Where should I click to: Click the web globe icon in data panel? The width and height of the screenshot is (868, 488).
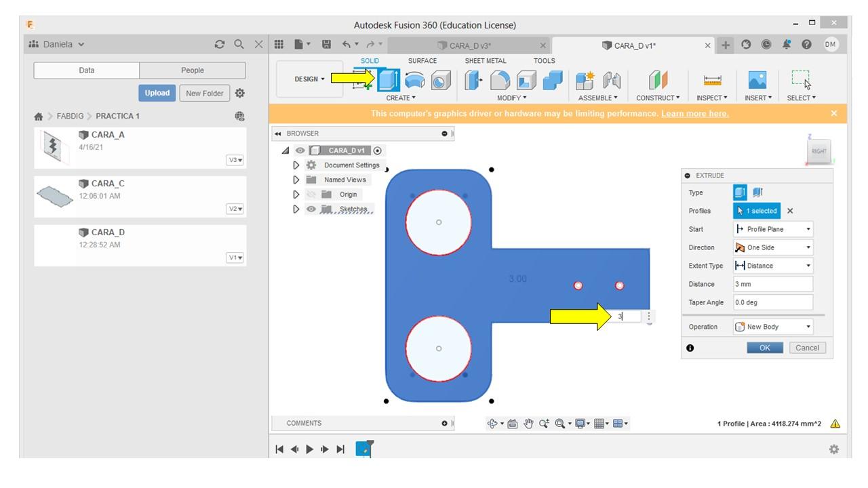pos(239,116)
